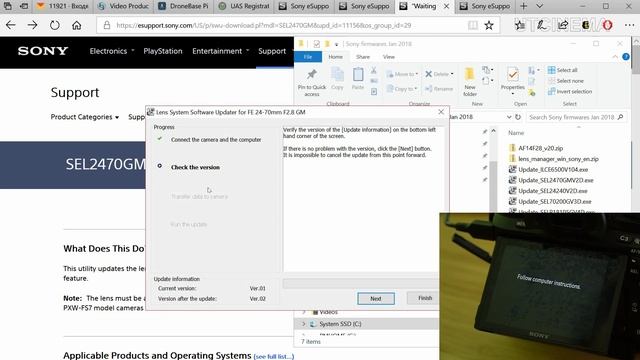Select AF14F28_v20.zip file
The image size is (640, 360).
pyautogui.click(x=536, y=148)
